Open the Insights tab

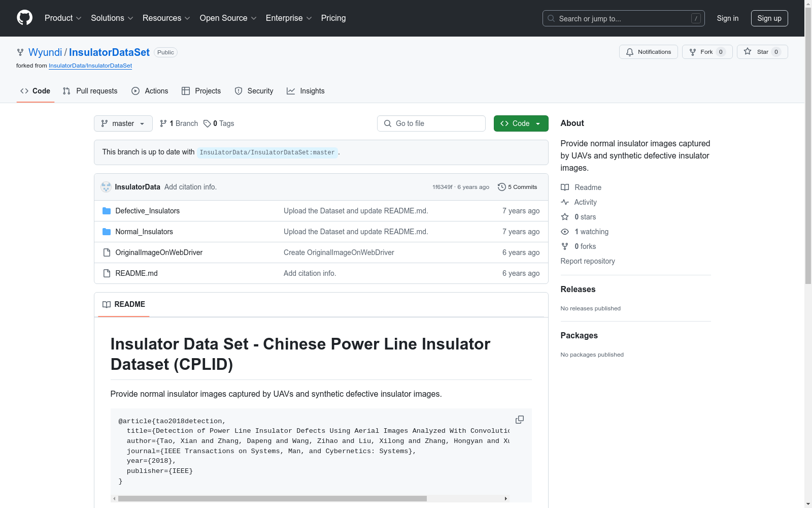click(306, 91)
